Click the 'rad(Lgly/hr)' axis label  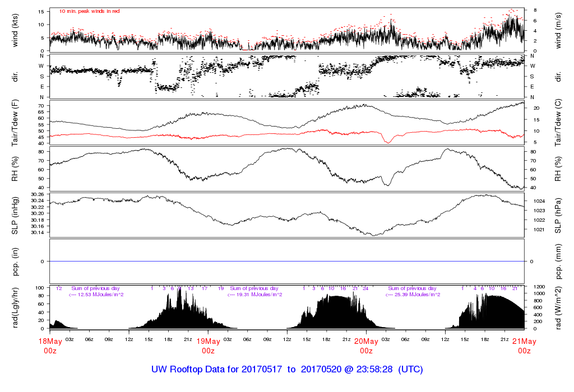click(15, 306)
